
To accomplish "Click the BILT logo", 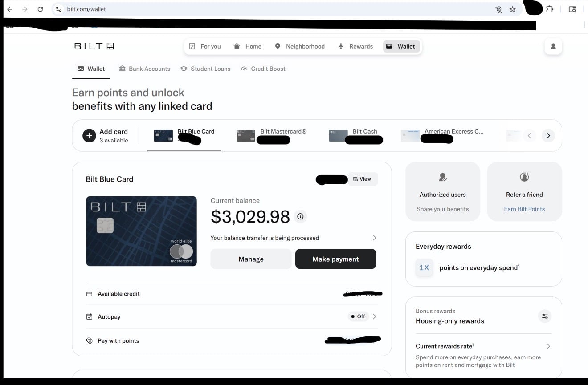I will pyautogui.click(x=94, y=46).
